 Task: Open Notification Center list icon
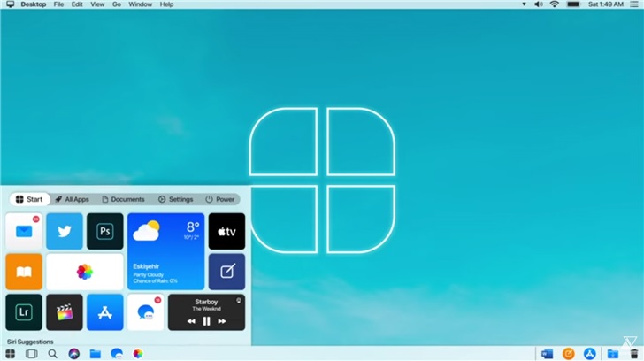[634, 4]
